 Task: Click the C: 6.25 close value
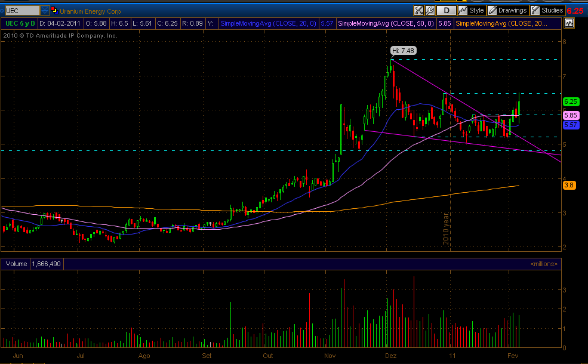point(167,23)
